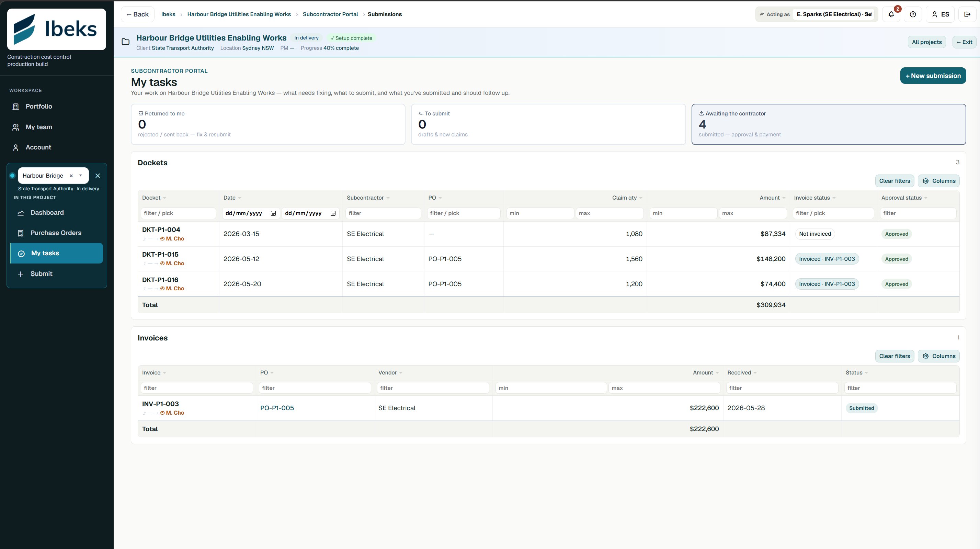Image resolution: width=980 pixels, height=549 pixels.
Task: Open the Subcontractor Portal breadcrumb
Action: coord(330,14)
